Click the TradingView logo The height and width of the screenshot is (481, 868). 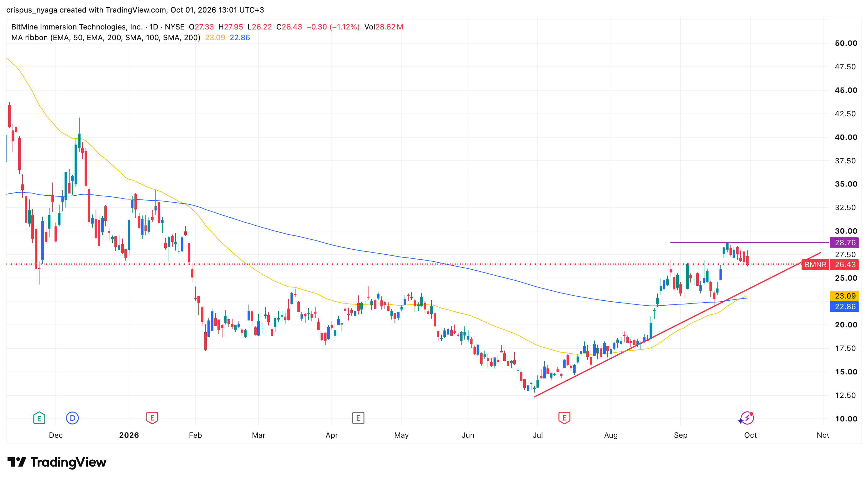[57, 462]
